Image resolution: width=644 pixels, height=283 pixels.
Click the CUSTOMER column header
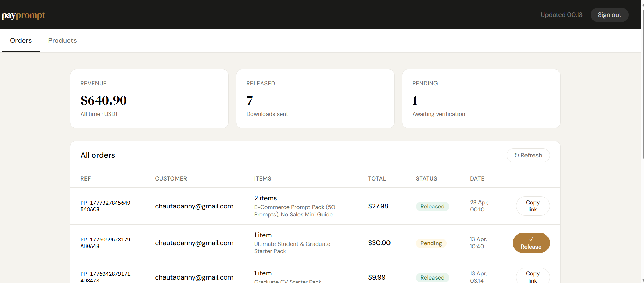(171, 178)
